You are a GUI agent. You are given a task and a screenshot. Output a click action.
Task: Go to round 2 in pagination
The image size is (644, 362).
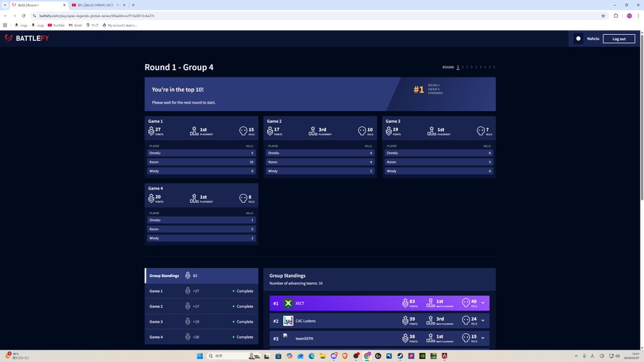point(467,67)
